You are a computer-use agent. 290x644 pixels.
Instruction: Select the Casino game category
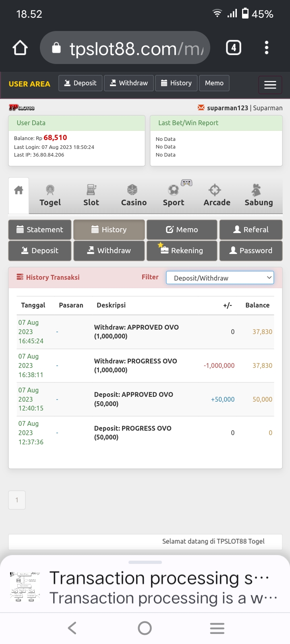point(133,196)
